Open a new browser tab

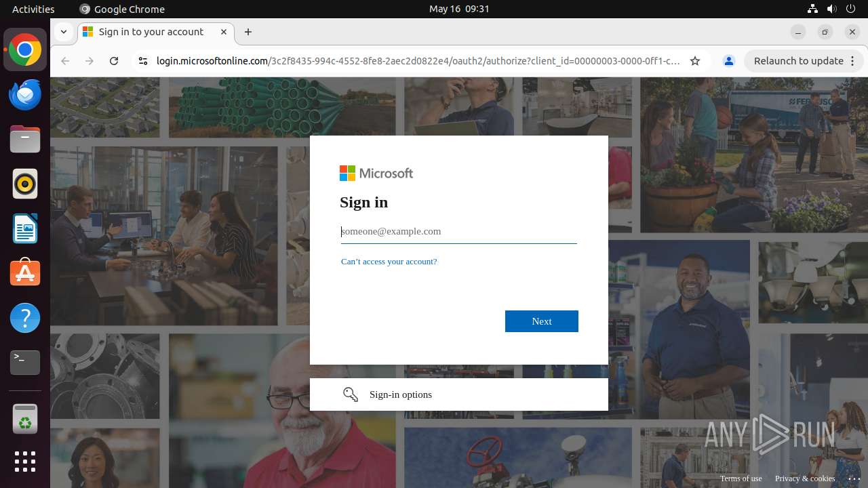pyautogui.click(x=248, y=32)
